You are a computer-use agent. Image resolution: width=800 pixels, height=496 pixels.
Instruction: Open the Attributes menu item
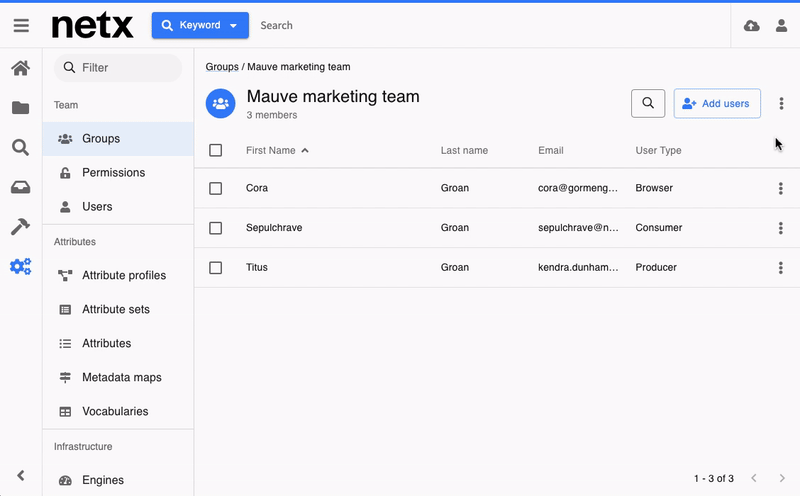tap(118, 343)
